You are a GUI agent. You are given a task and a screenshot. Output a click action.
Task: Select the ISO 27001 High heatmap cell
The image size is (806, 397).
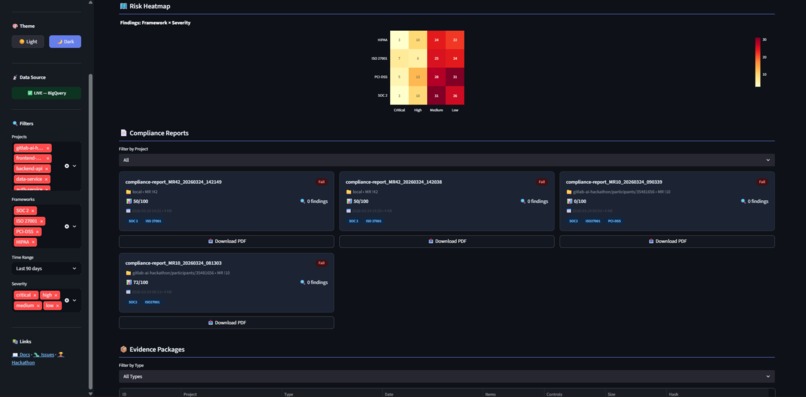pos(418,58)
